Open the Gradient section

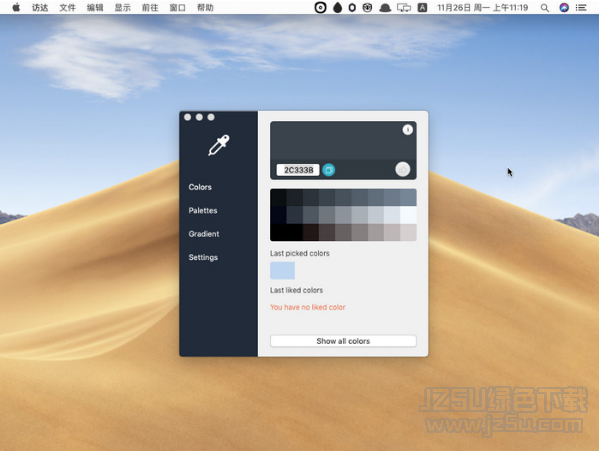(204, 234)
